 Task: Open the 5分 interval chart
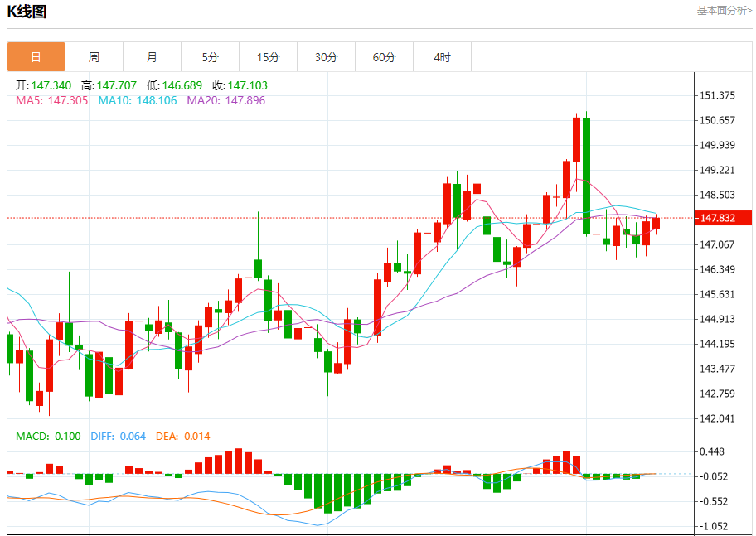[x=210, y=57]
